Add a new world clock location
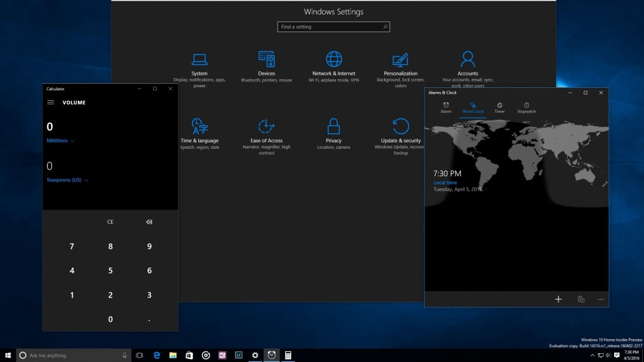 [558, 299]
